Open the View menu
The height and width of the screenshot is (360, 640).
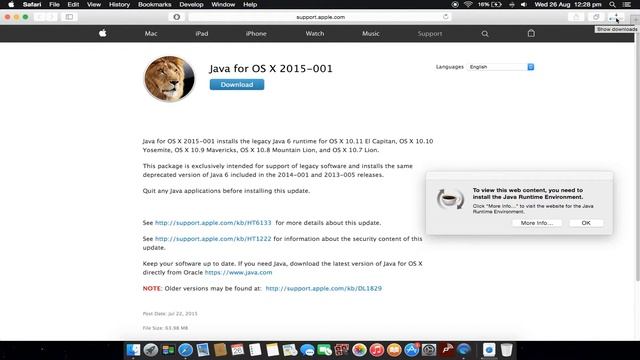coord(93,4)
